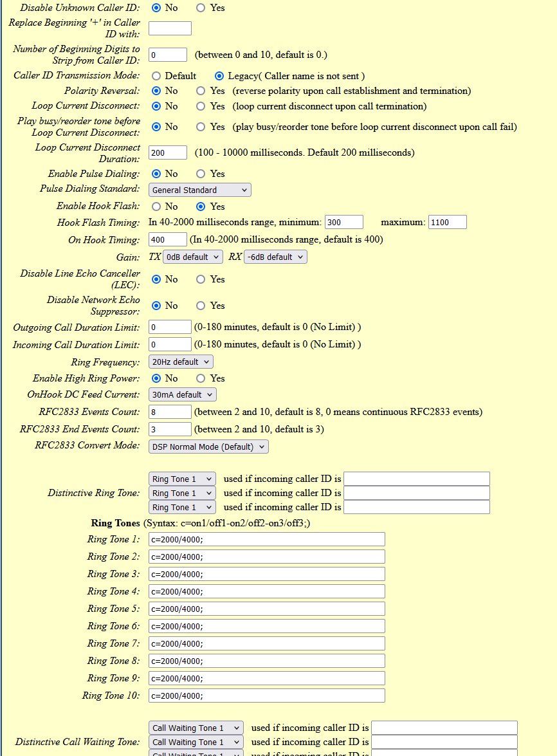Select Yes for Loop Current Disconnect

pos(201,106)
